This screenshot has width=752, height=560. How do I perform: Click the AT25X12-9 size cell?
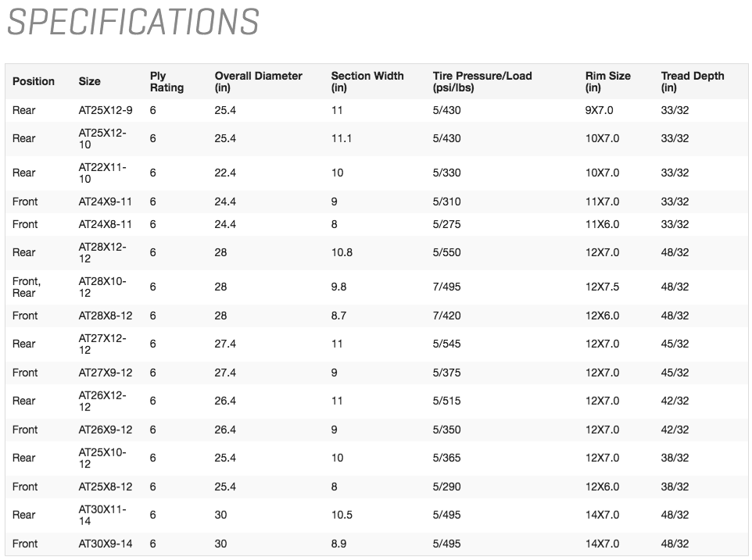[x=106, y=110]
